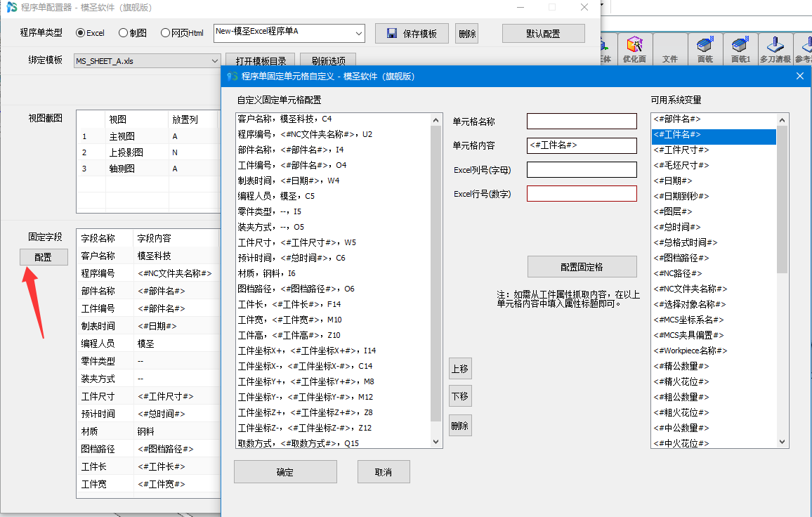
Task: Click the 打开模板目录 button
Action: coord(261,61)
